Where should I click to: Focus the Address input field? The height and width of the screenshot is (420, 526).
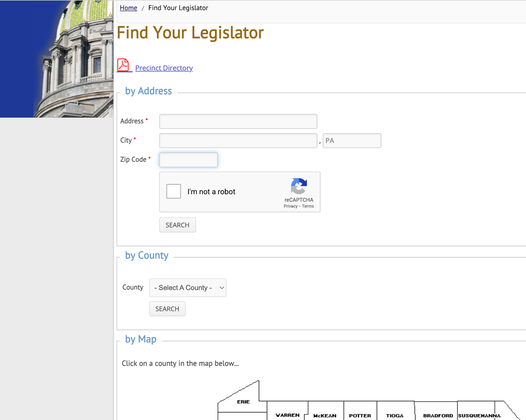[238, 121]
